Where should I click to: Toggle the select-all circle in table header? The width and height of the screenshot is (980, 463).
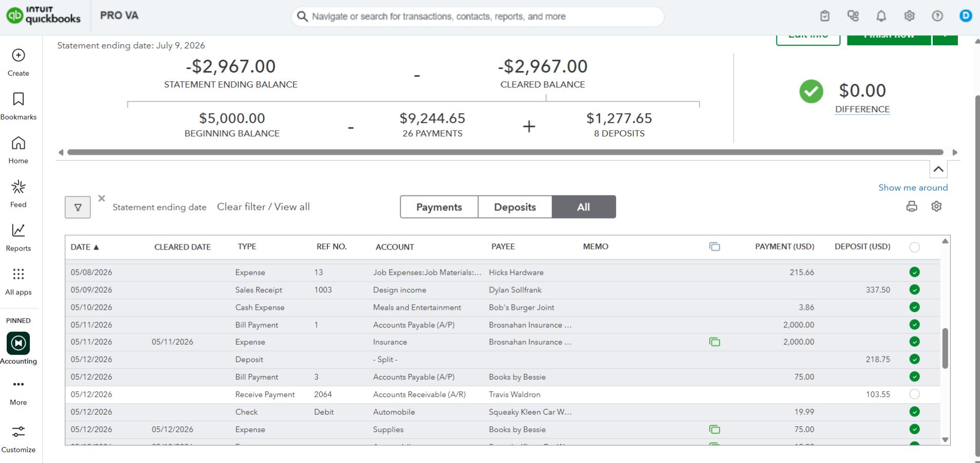click(x=914, y=247)
